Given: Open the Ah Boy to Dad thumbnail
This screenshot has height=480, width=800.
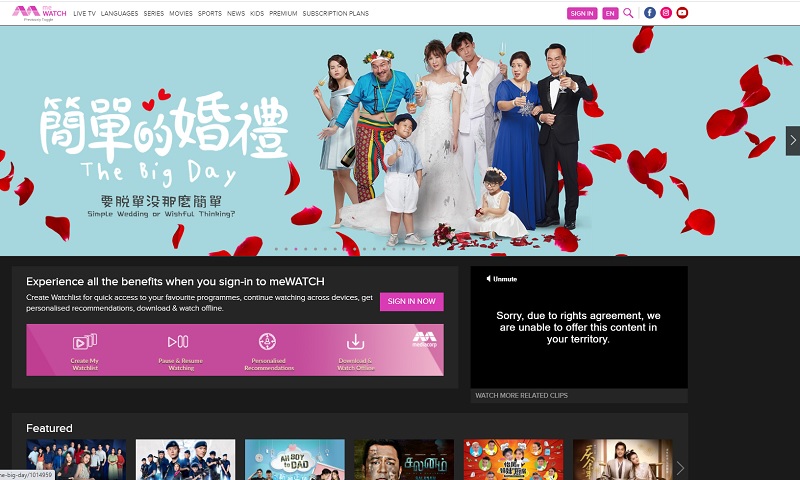Looking at the screenshot, I should [x=294, y=459].
